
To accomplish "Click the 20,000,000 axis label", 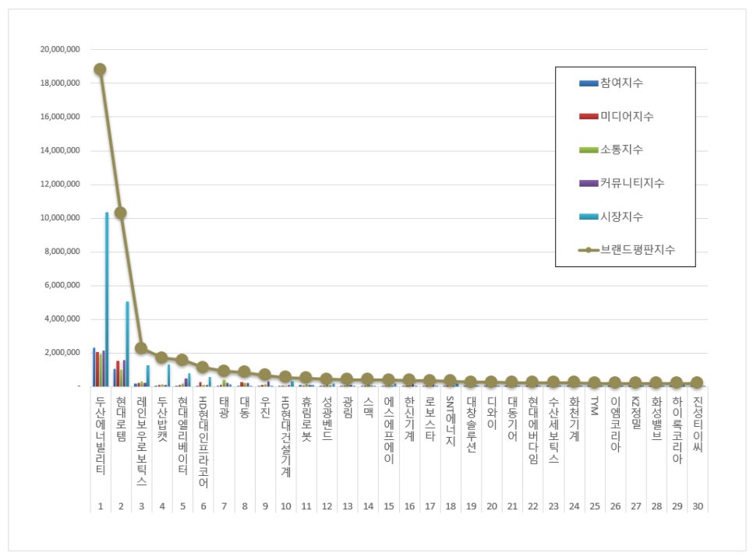I will click(x=60, y=49).
